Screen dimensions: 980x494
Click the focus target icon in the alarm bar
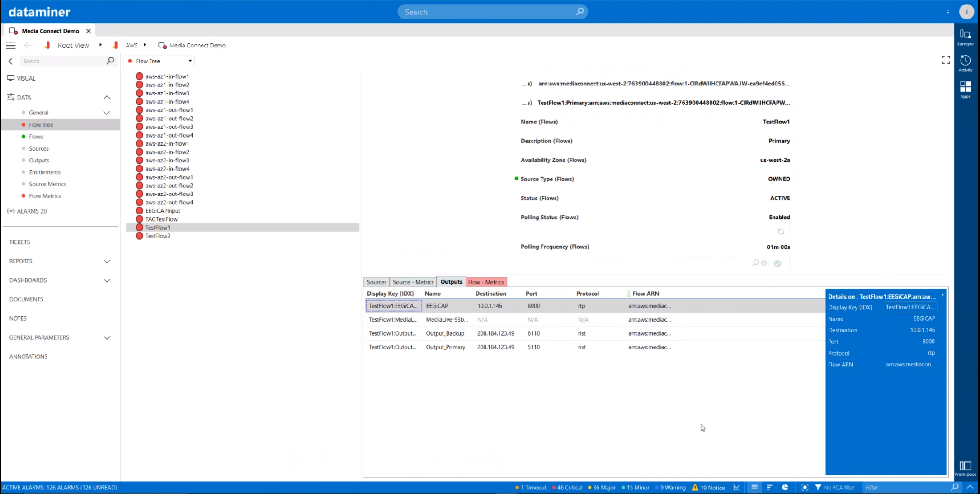pyautogui.click(x=805, y=487)
